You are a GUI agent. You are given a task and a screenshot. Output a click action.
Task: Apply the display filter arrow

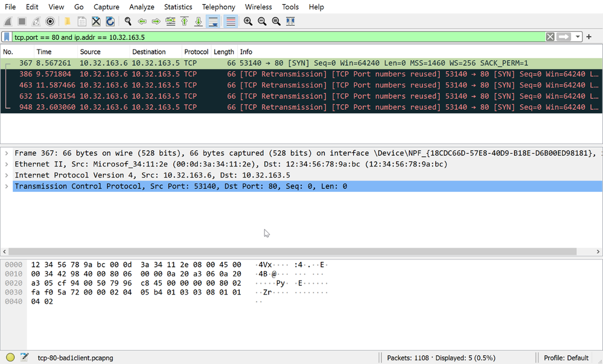564,37
